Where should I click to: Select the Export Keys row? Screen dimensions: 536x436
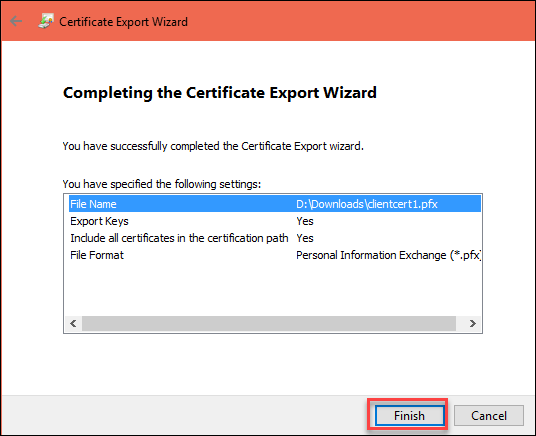275,221
